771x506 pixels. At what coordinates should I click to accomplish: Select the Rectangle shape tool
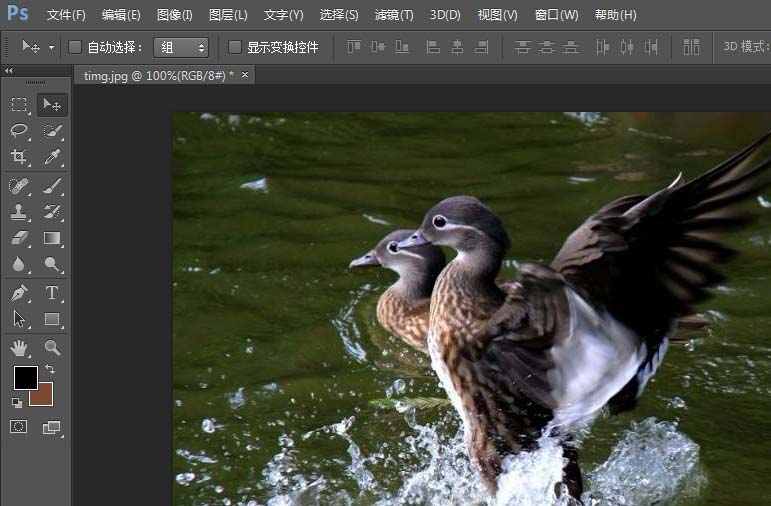pos(52,319)
